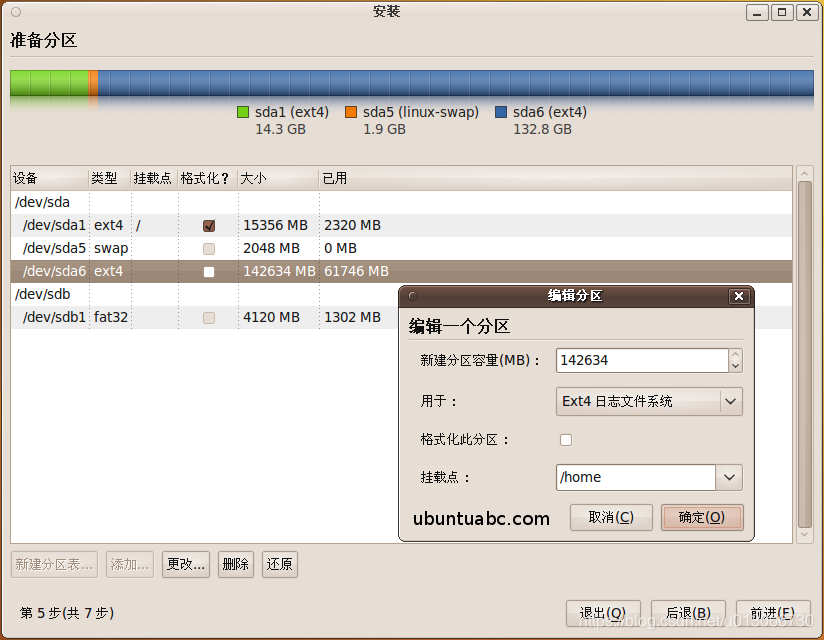Click the 0 MB used cell
Screen dimensions: 824x640
341,249
